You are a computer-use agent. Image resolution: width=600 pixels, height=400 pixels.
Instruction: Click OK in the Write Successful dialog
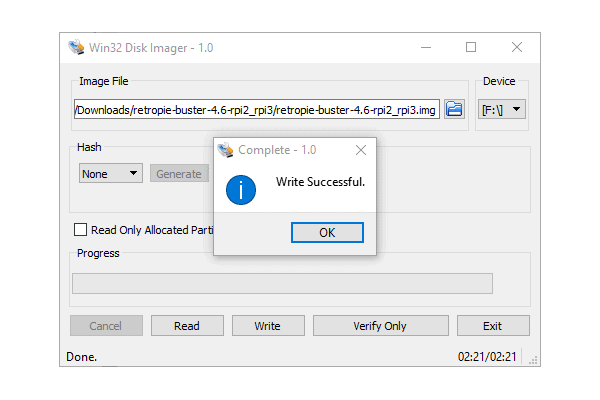327,232
